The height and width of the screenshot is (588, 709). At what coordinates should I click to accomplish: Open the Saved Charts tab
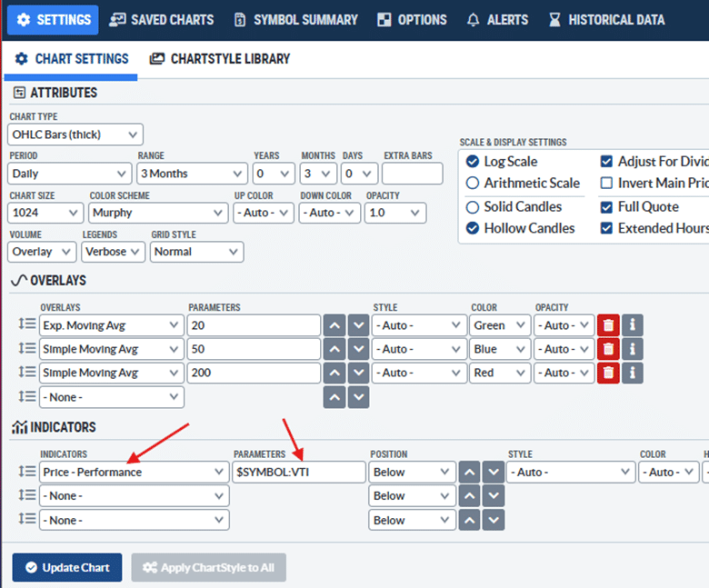point(162,19)
